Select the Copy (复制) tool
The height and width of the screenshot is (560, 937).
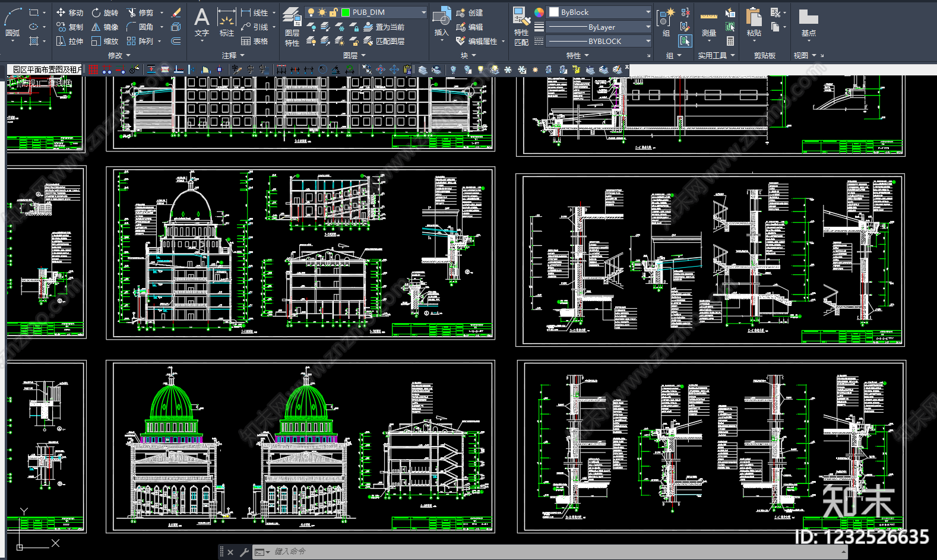coord(69,27)
